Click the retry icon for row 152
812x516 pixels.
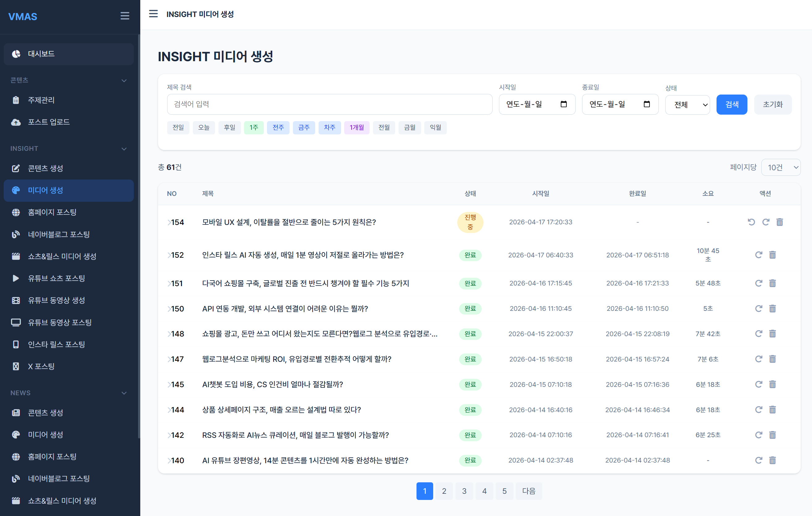758,255
